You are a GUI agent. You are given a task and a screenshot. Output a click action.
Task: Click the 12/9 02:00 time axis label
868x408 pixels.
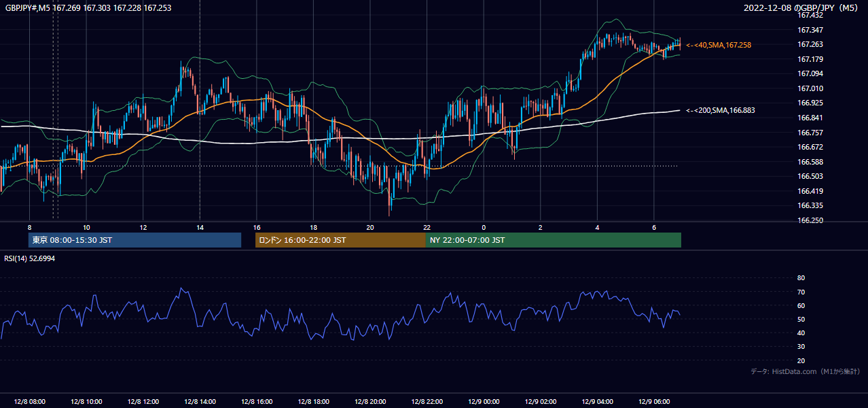[x=541, y=402]
